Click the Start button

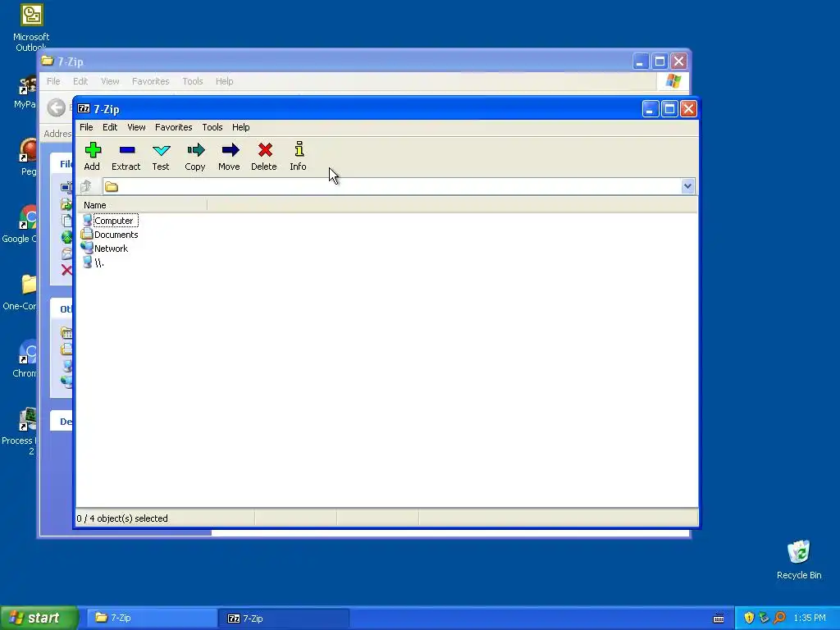click(x=39, y=619)
